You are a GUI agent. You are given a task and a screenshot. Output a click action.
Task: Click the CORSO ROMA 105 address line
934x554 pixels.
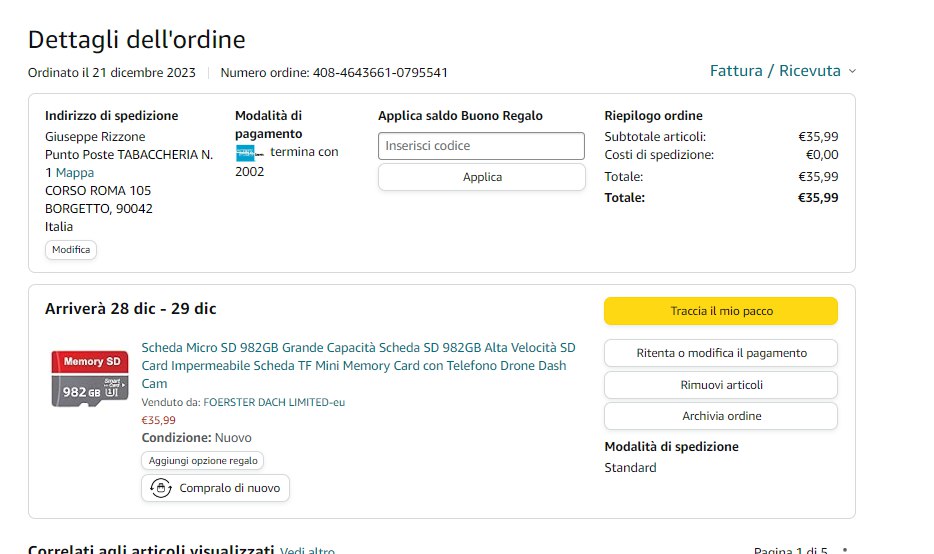coord(98,191)
